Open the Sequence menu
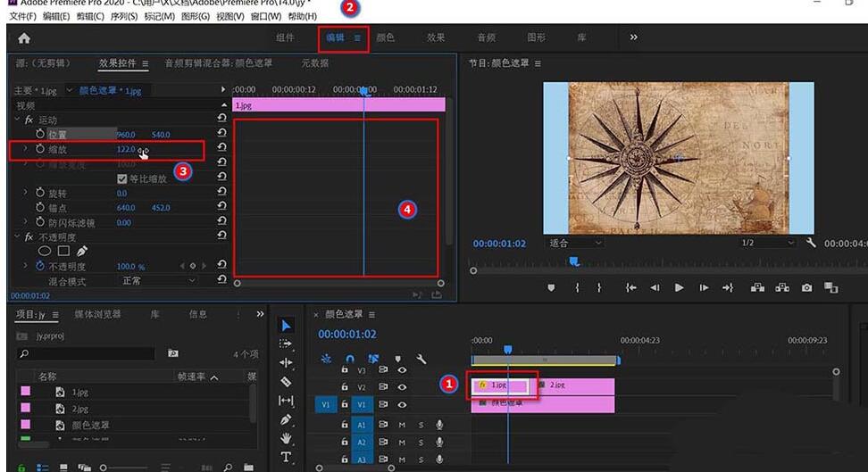Screen dimensions: 868x472 pyautogui.click(x=124, y=16)
